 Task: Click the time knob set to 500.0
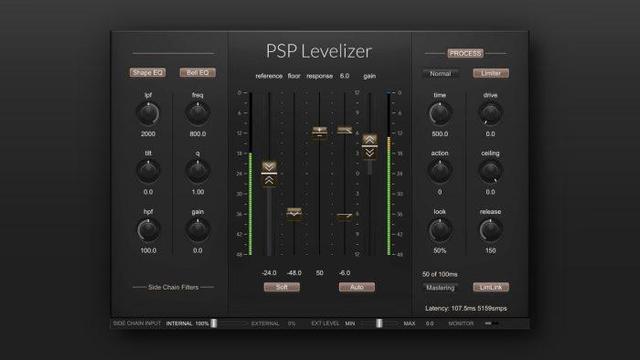click(440, 113)
